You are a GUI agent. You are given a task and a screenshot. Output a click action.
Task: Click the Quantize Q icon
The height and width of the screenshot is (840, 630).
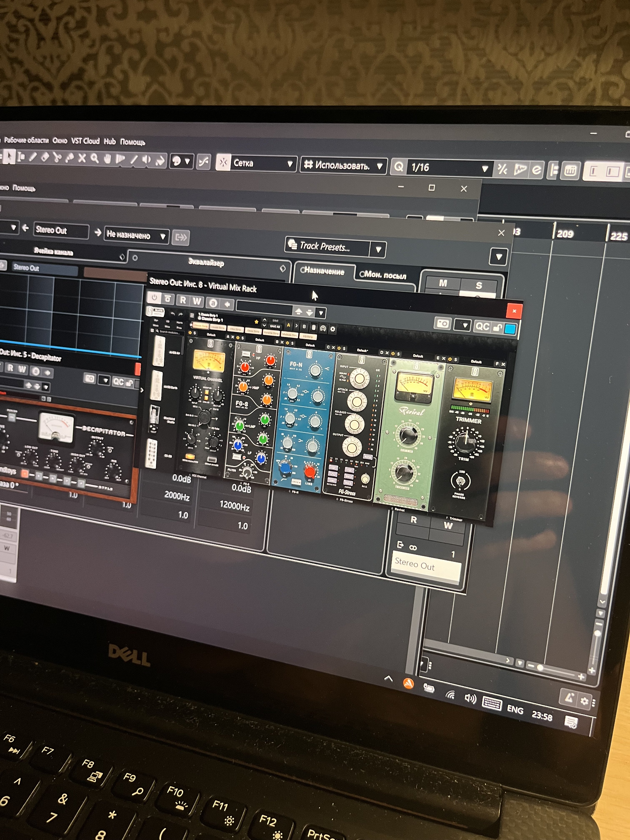[399, 167]
